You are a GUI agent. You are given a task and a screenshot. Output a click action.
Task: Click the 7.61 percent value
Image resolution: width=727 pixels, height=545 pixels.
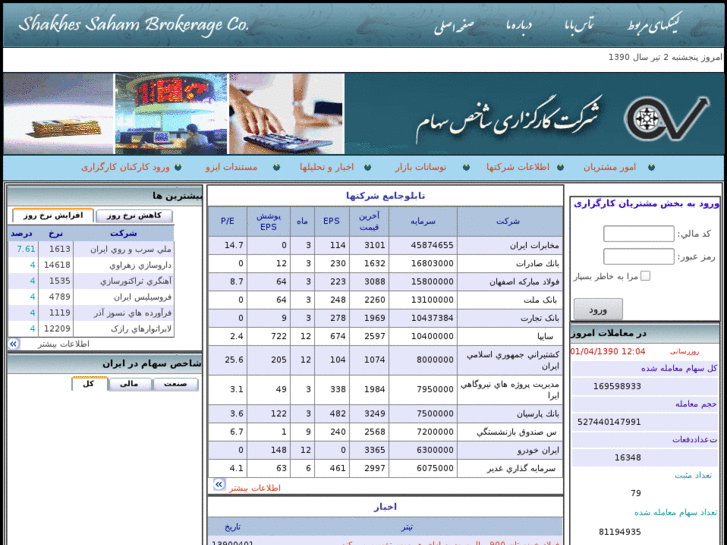26,249
